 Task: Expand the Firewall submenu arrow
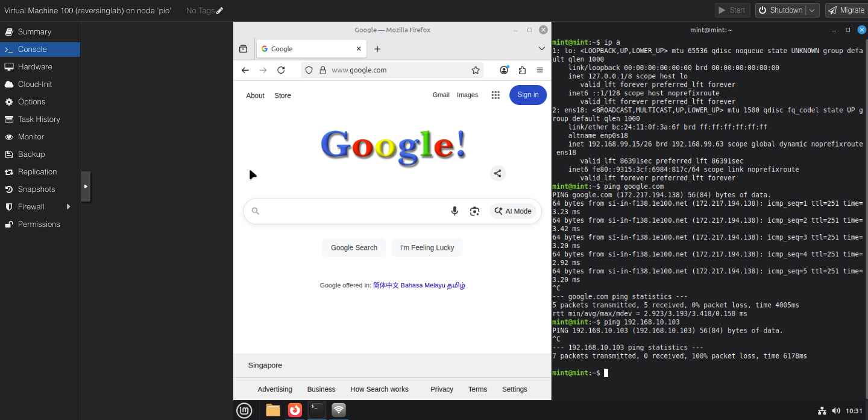click(68, 207)
